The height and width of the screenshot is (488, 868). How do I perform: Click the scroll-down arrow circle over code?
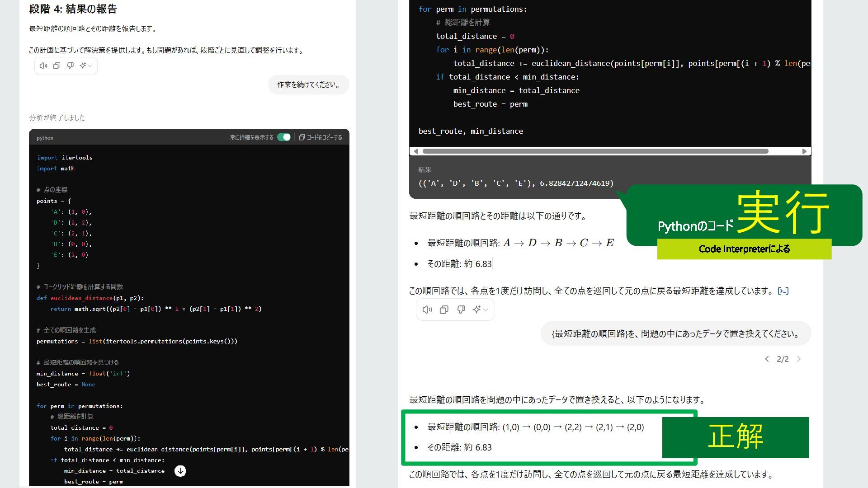180,471
